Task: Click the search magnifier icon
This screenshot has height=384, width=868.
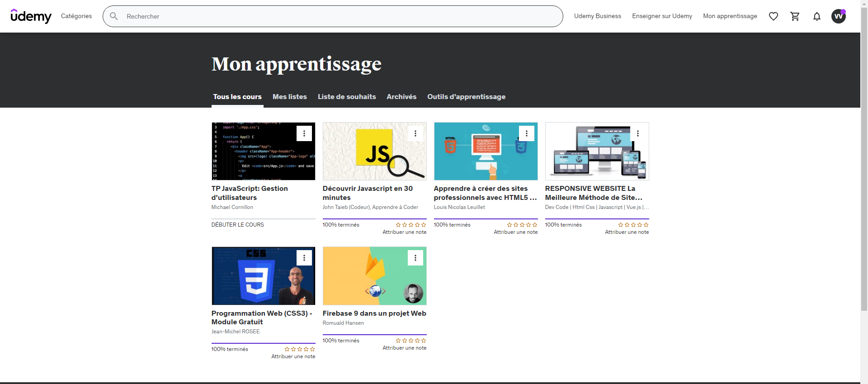Action: pos(114,16)
